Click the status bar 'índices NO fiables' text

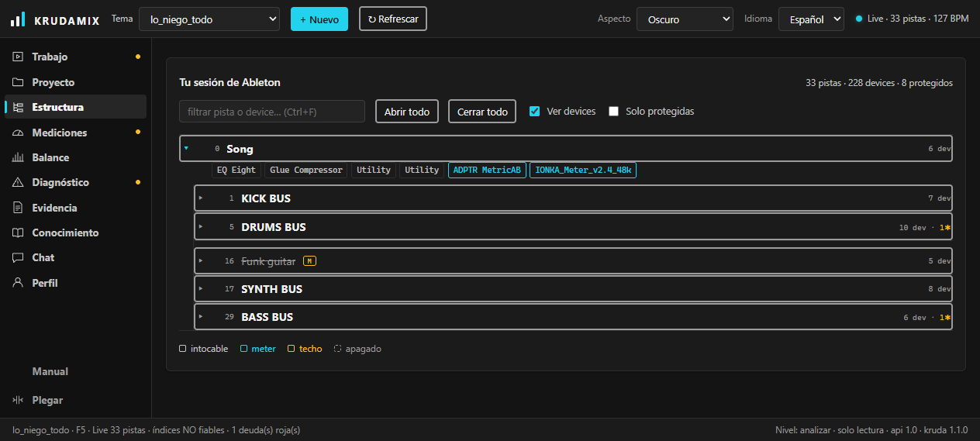[188, 430]
